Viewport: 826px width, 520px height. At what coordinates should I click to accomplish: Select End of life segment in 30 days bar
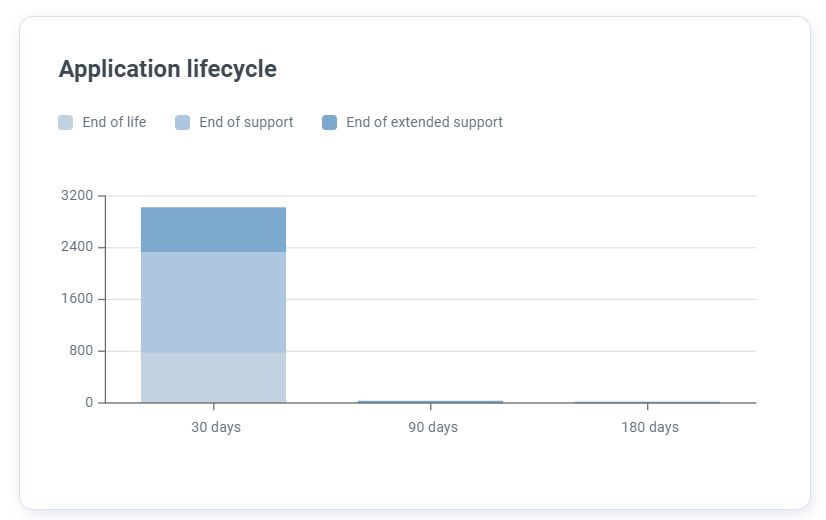[213, 377]
